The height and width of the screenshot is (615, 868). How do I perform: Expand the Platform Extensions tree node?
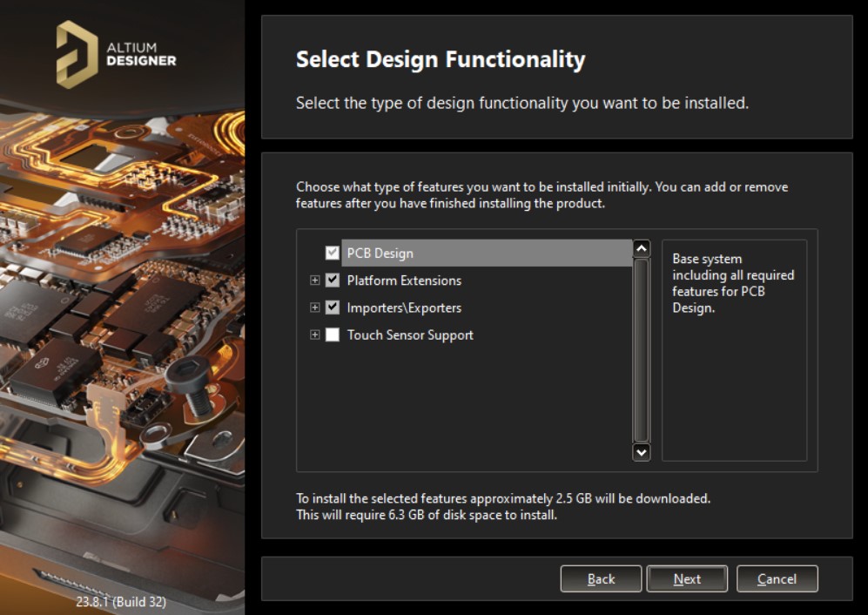[315, 280]
